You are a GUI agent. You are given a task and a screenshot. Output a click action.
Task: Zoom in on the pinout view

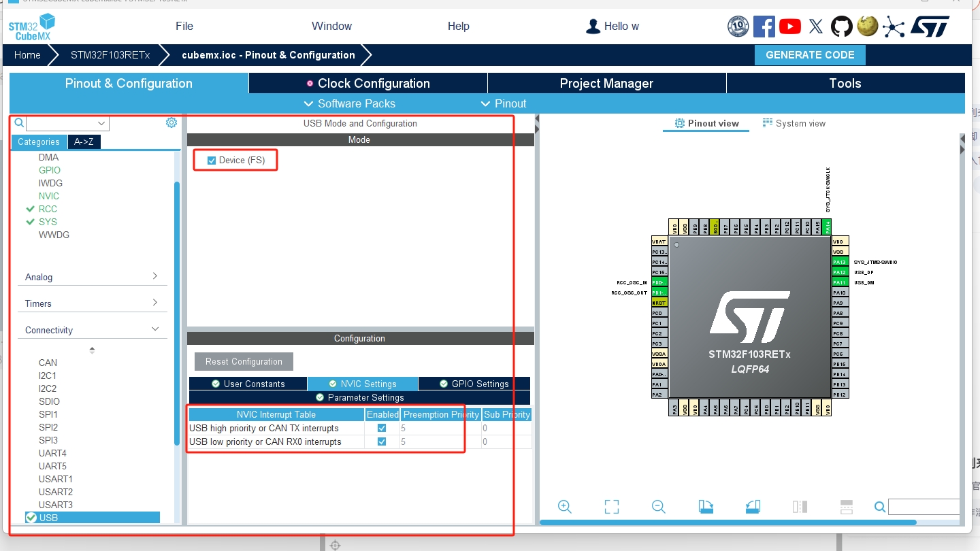(x=564, y=506)
